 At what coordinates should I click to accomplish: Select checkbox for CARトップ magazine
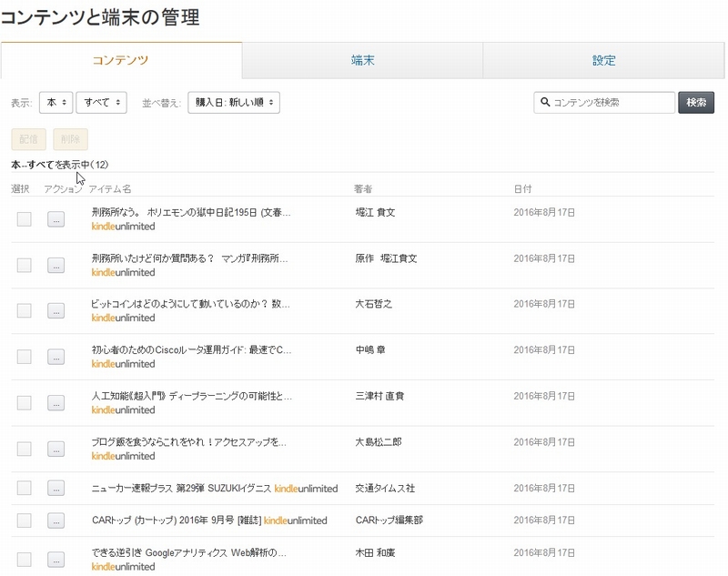click(25, 520)
